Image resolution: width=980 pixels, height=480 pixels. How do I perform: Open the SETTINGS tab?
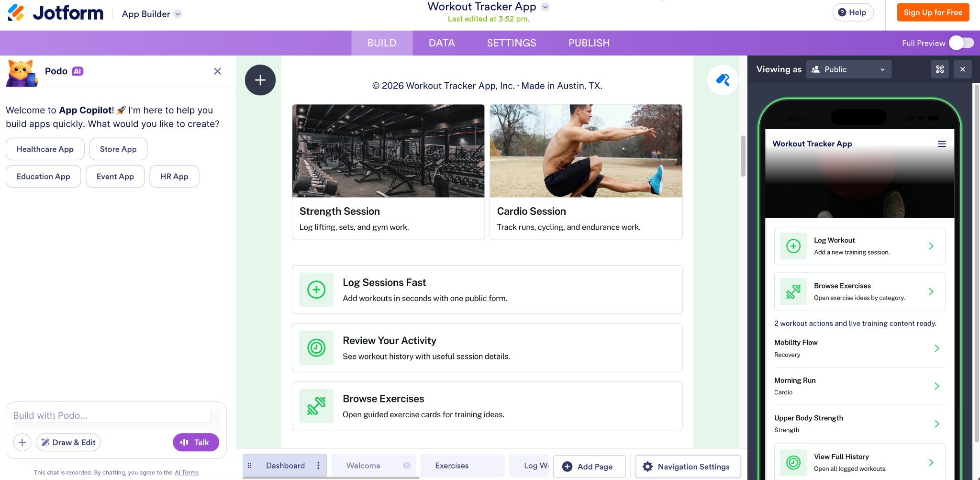pos(512,43)
